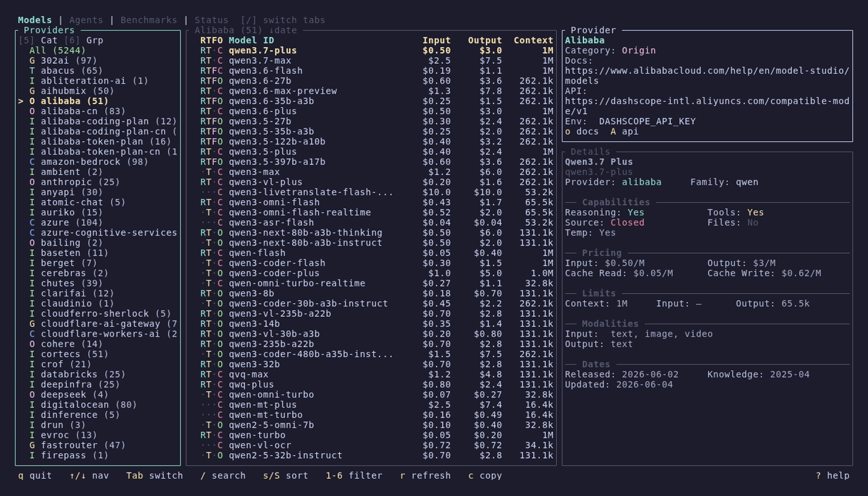Click the 'q quit' footer hint
This screenshot has height=496, width=868.
tap(35, 476)
